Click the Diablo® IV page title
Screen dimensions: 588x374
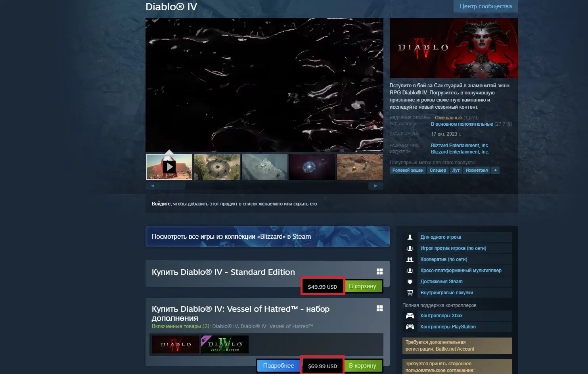pos(171,7)
